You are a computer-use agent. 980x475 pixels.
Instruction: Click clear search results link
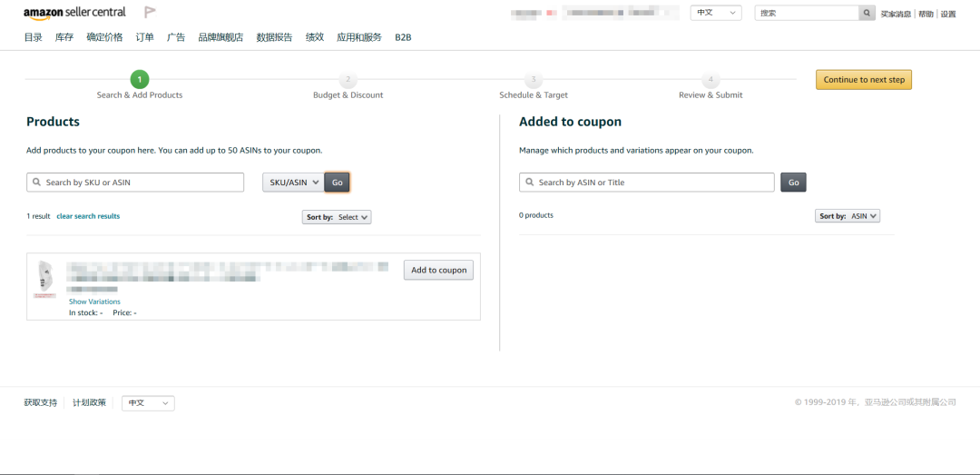tap(88, 216)
